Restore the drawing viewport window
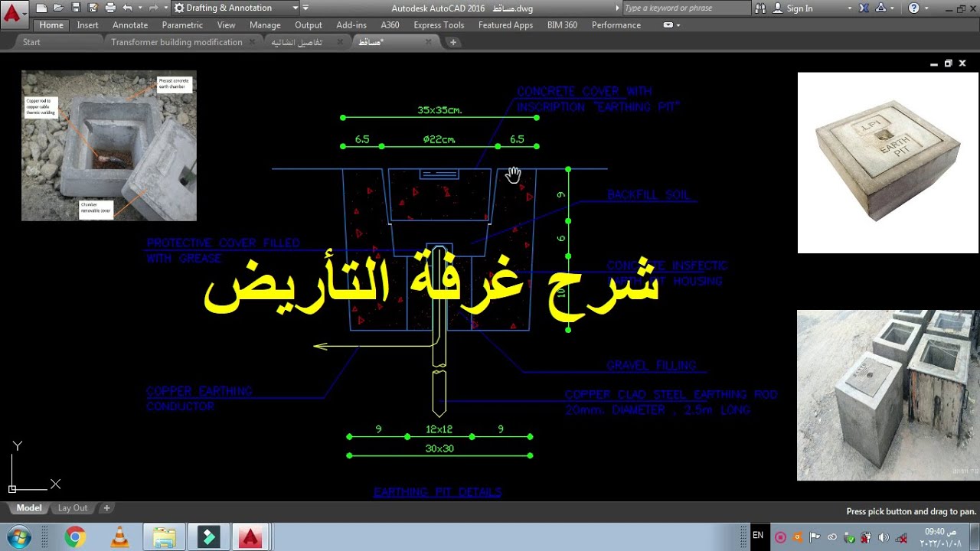Image resolution: width=980 pixels, height=551 pixels. (948, 64)
